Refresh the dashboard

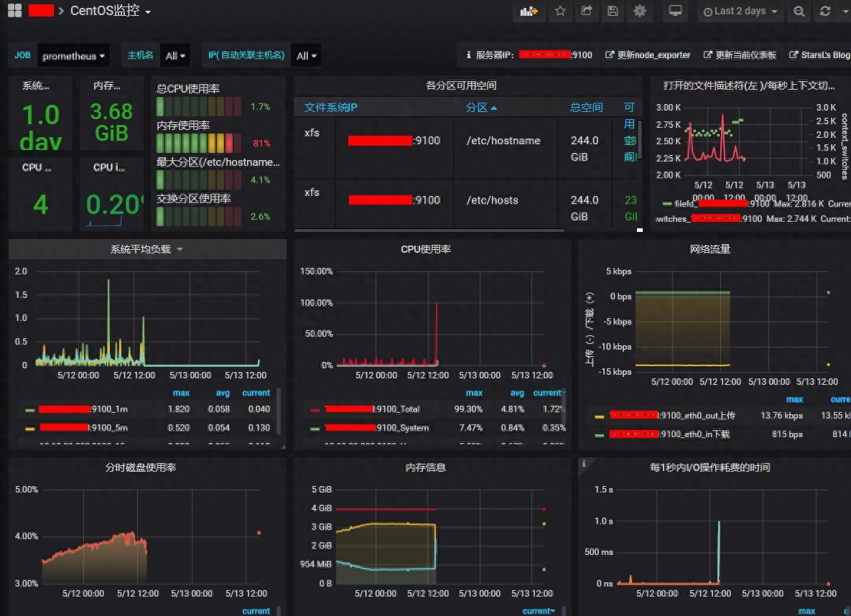(x=825, y=11)
